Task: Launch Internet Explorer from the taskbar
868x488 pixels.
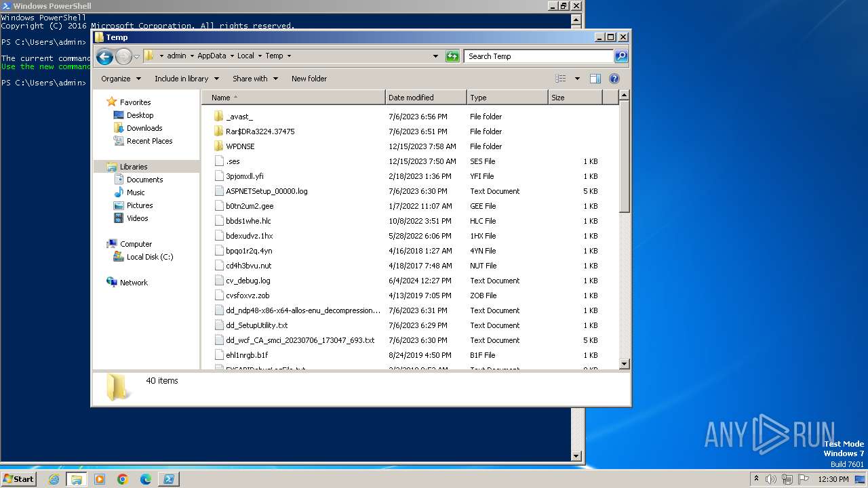Action: [54, 479]
